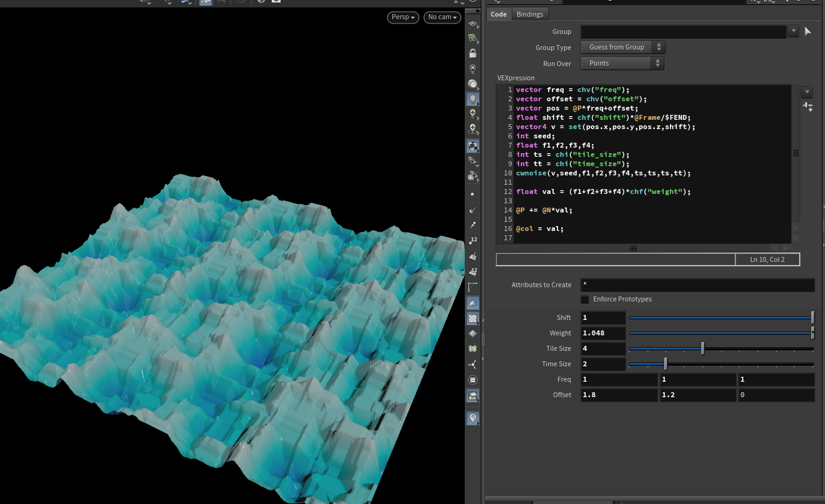Open the No cam camera menu
The image size is (825, 504).
coord(442,17)
